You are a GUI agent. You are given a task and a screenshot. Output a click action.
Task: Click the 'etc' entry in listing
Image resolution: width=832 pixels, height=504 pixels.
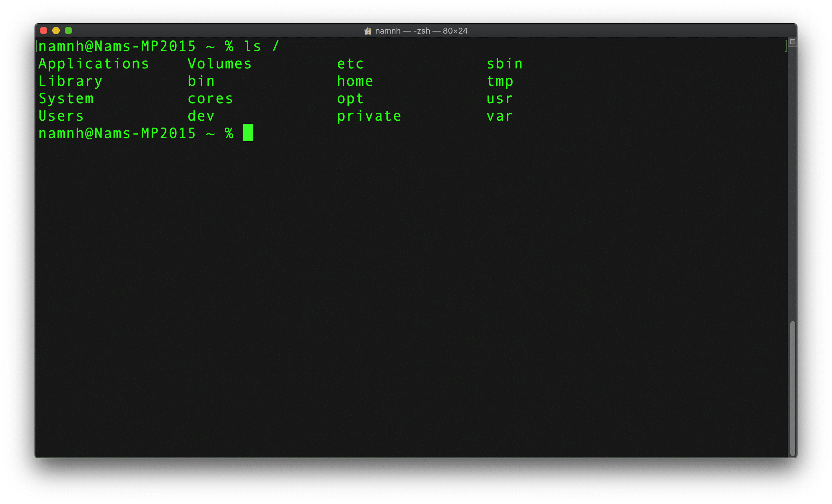350,64
